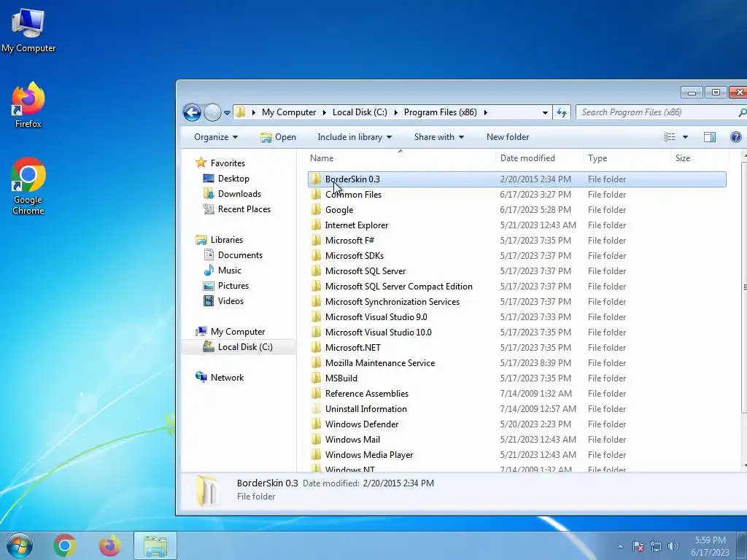Select the Common Files folder icon
Image resolution: width=747 pixels, height=560 pixels.
pos(316,194)
